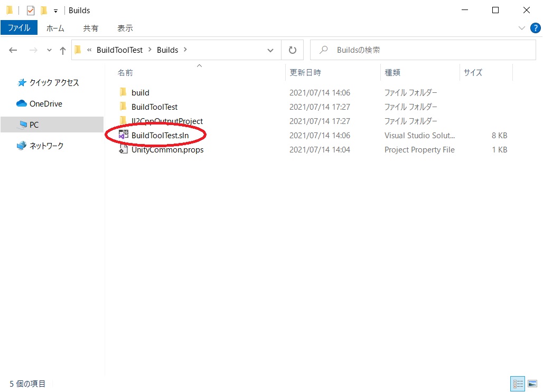Click the BuildToolTest folder icon

pyautogui.click(x=123, y=106)
